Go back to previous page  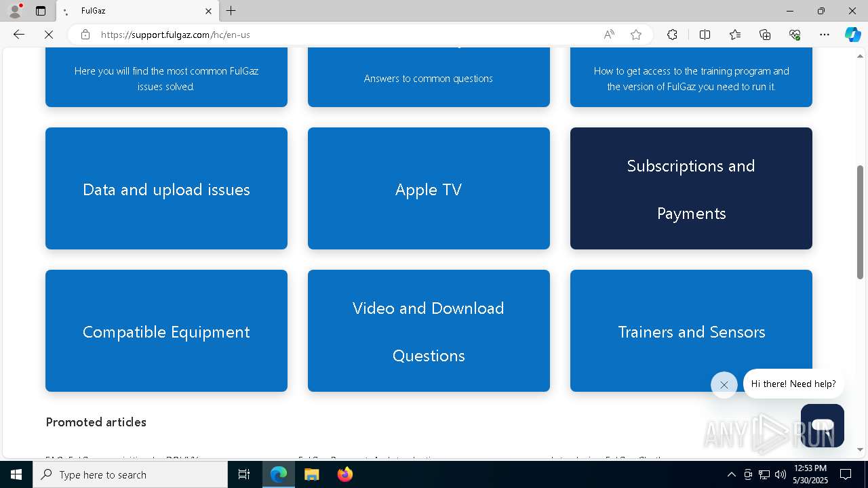[19, 35]
